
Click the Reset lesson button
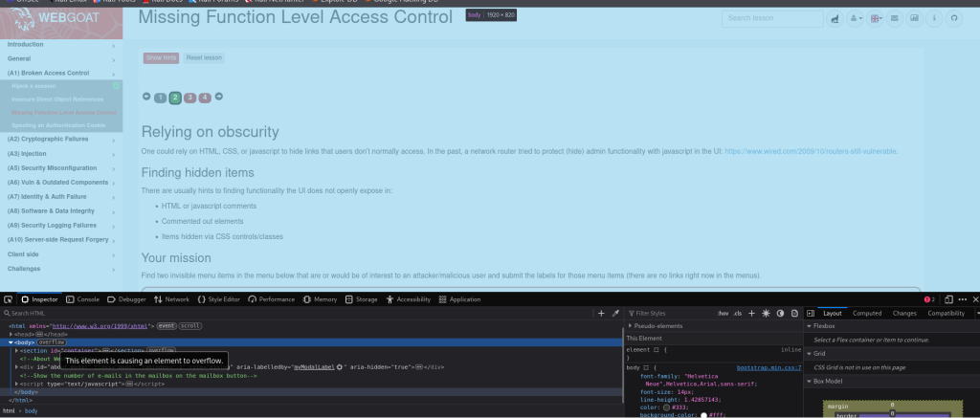tap(204, 58)
